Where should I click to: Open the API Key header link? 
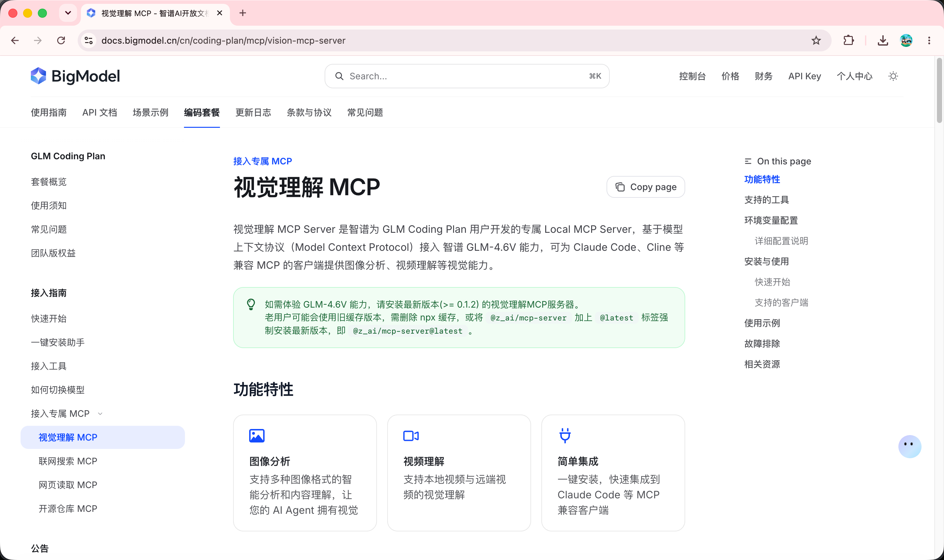pos(804,76)
